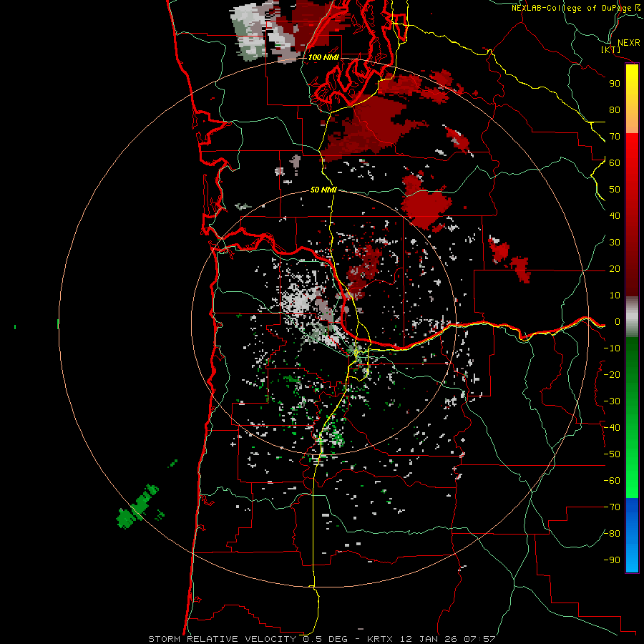Click the "12 JAN 26" date text
Viewport: 644px width, 644px height.
click(429, 639)
